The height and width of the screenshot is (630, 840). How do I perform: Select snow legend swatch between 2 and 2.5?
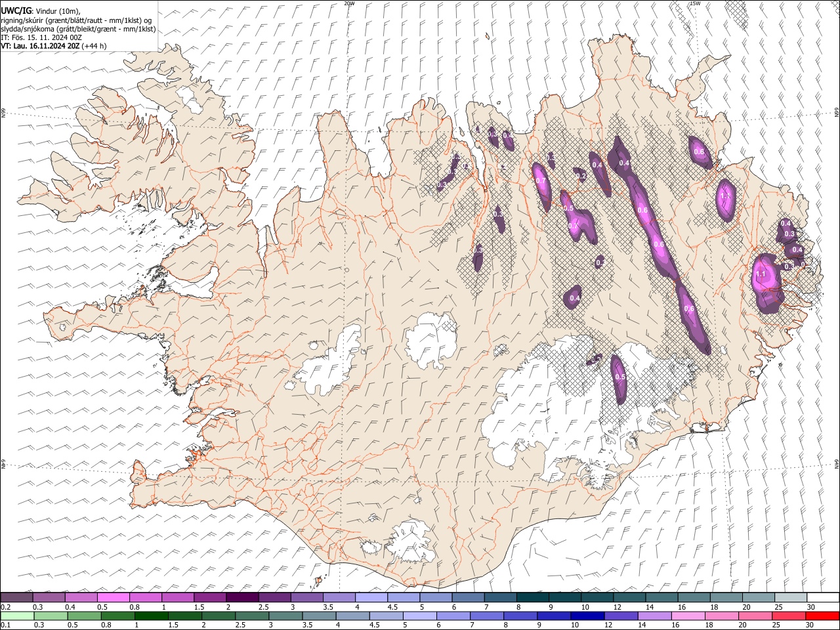pyautogui.click(x=241, y=598)
